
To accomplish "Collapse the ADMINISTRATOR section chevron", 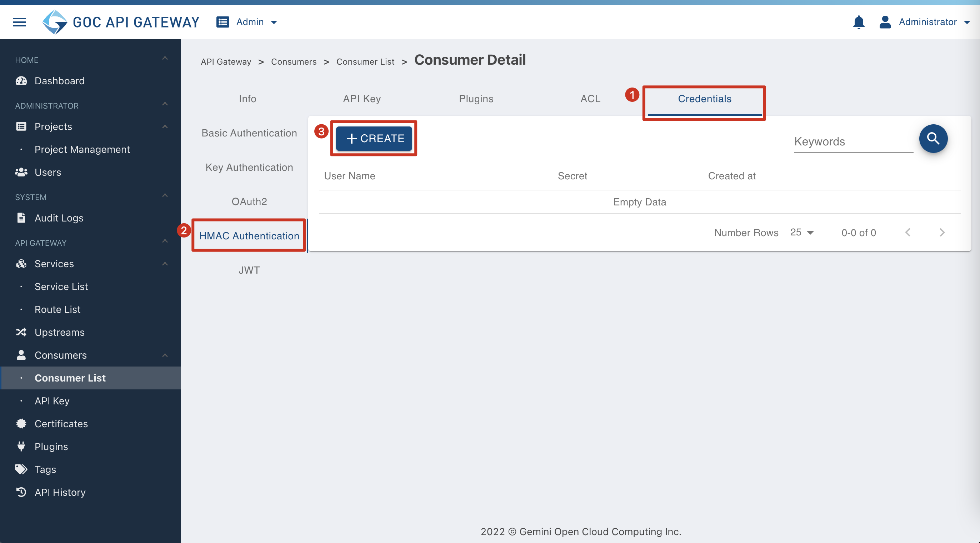I will click(x=165, y=104).
